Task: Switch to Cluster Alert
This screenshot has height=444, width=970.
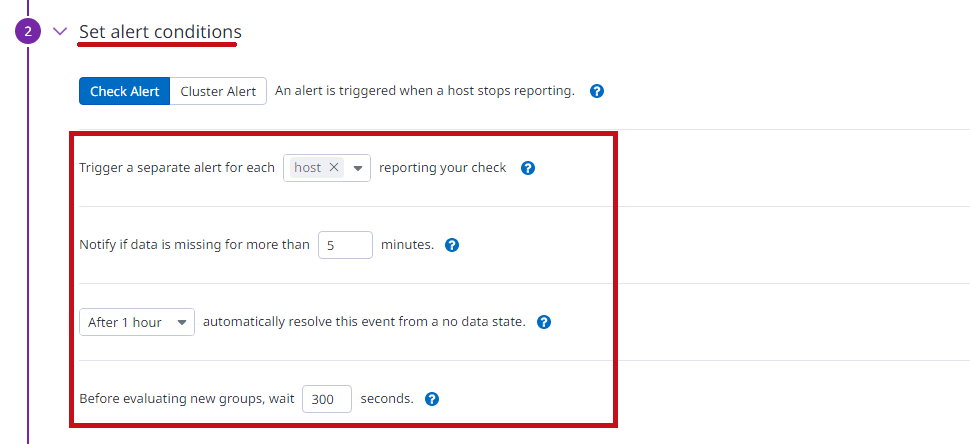Action: coord(218,91)
